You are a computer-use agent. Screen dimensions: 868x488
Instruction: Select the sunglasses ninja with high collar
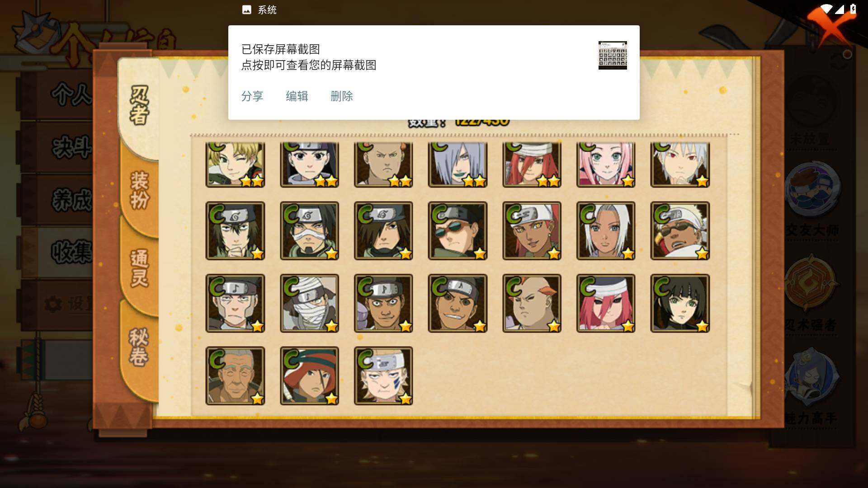click(458, 231)
